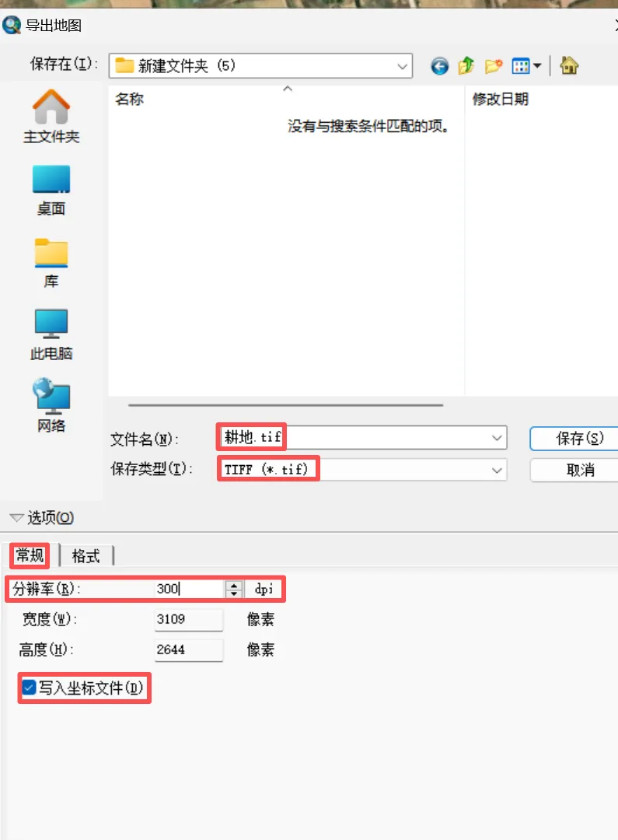Screen dimensions: 618x840
Task: Open 库 location in the sidebar
Action: pyautogui.click(x=51, y=263)
